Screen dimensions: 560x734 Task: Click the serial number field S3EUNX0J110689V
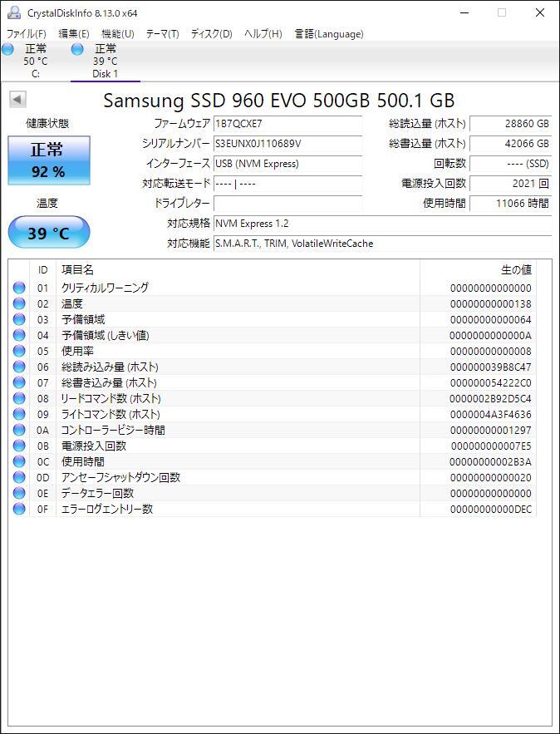[x=287, y=144]
